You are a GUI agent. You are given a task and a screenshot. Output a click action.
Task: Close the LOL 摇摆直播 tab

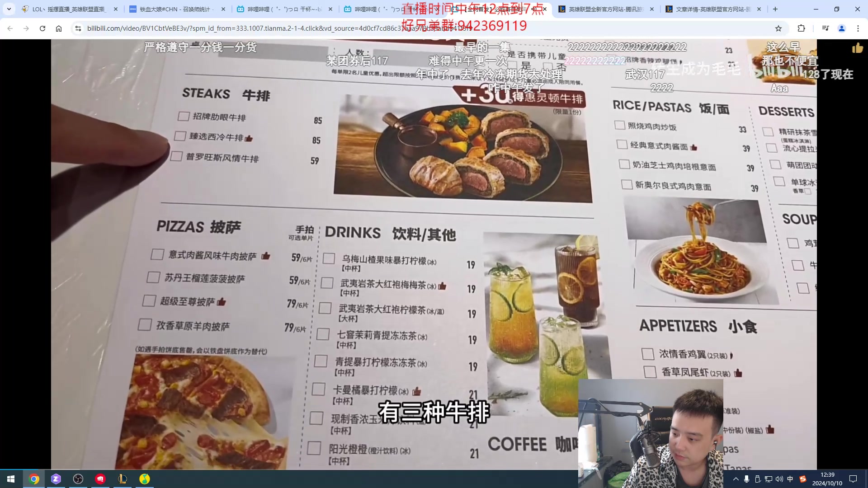(x=116, y=9)
